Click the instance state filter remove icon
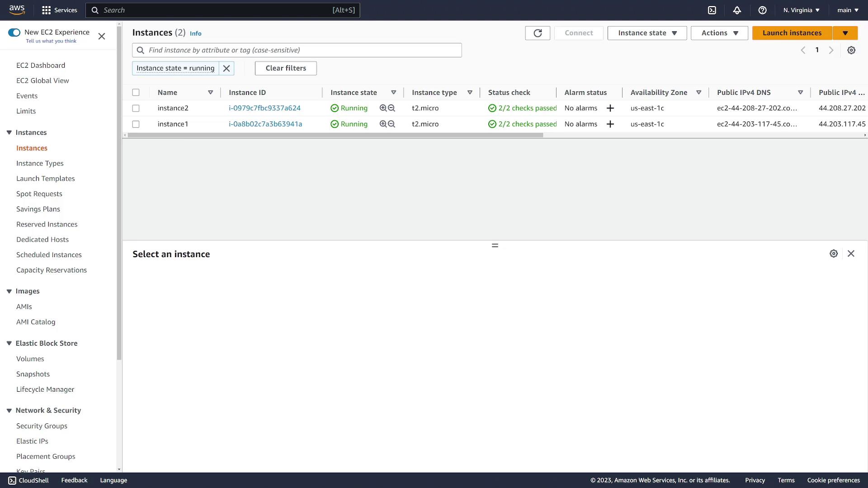The image size is (868, 488). 226,68
